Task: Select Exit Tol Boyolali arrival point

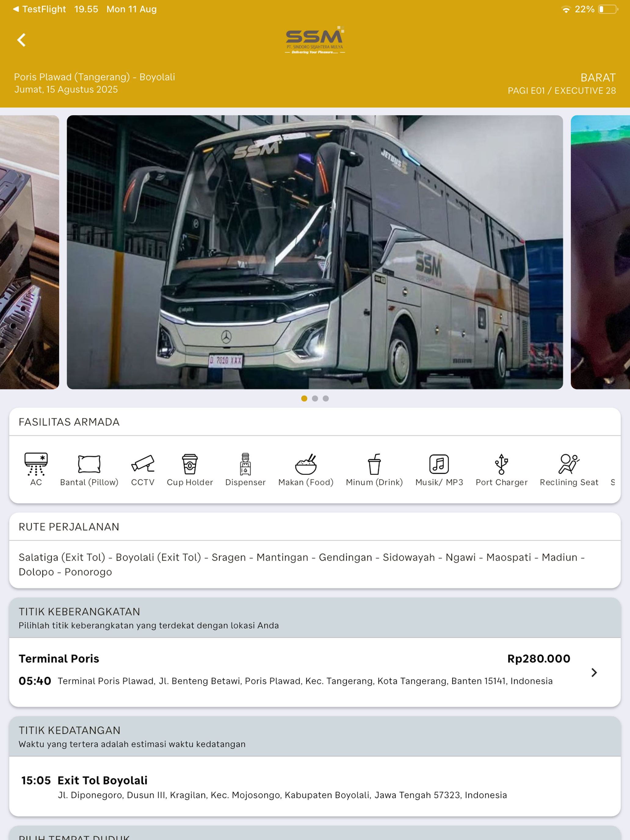Action: click(x=315, y=786)
